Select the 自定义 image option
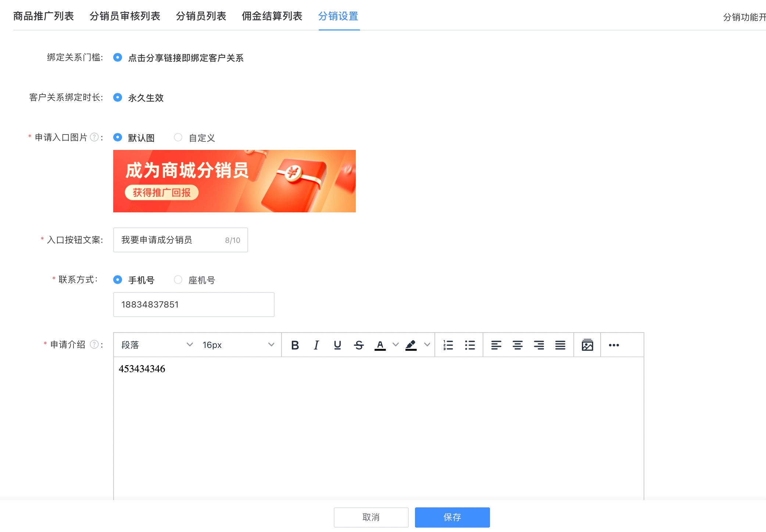 coord(178,138)
